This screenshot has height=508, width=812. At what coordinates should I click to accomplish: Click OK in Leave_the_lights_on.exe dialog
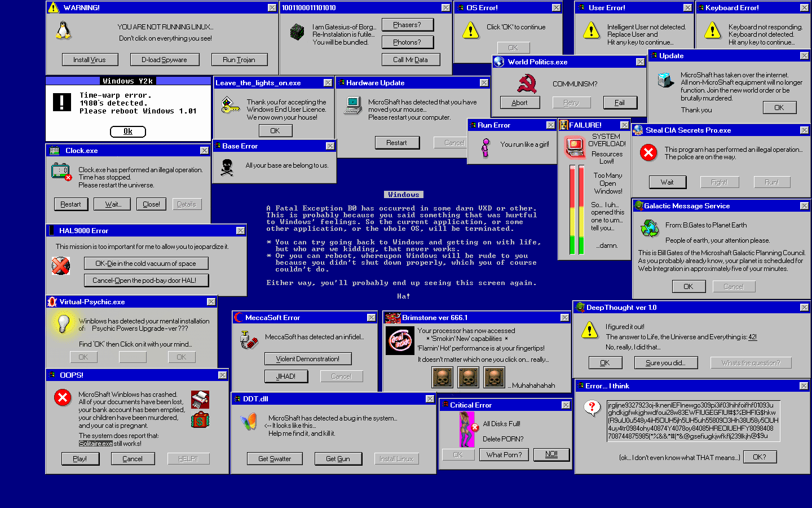tap(275, 131)
